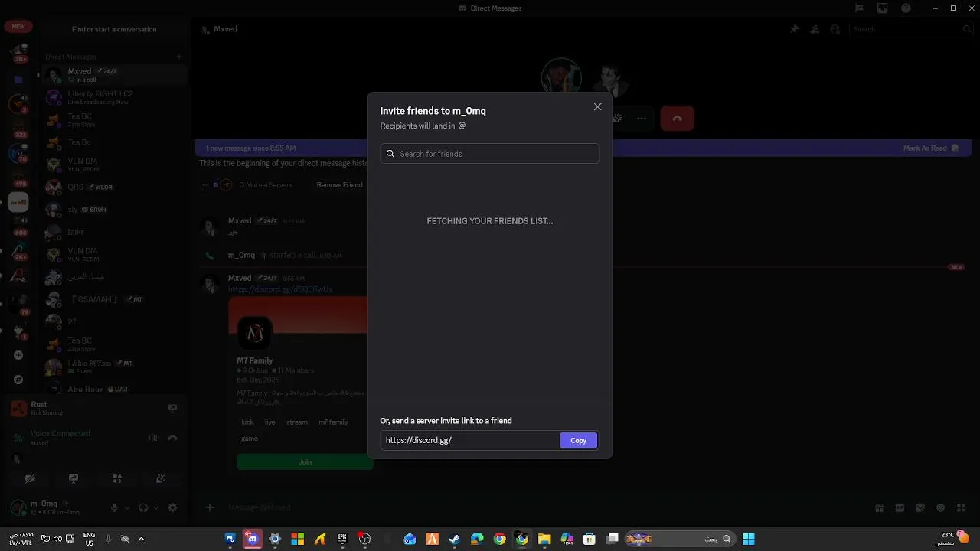Open iz1kr direct message
980x551 pixels.
point(115,232)
